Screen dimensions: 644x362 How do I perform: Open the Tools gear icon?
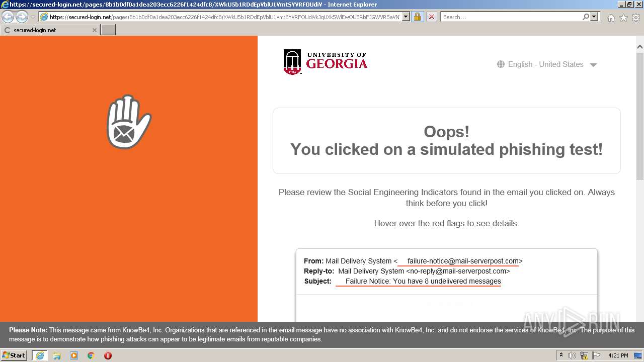pyautogui.click(x=636, y=17)
